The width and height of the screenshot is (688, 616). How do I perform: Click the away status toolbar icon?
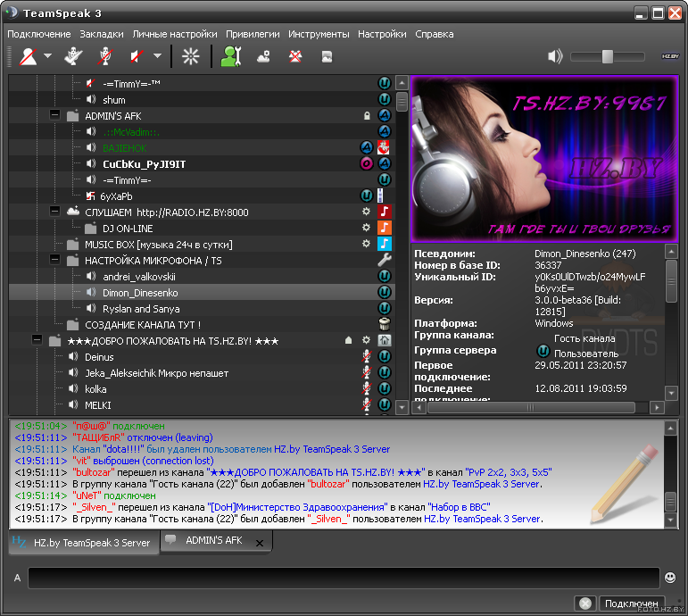(x=28, y=56)
